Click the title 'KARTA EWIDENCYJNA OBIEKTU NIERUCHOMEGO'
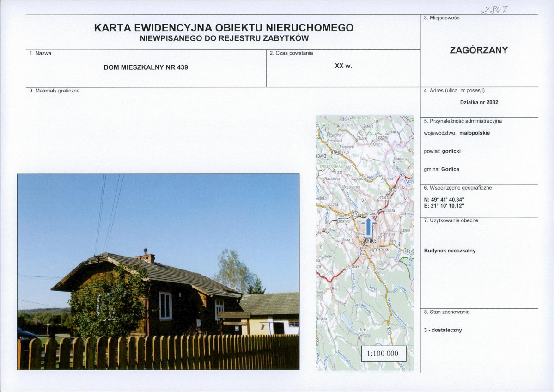This screenshot has height=392, width=554. pyautogui.click(x=224, y=28)
